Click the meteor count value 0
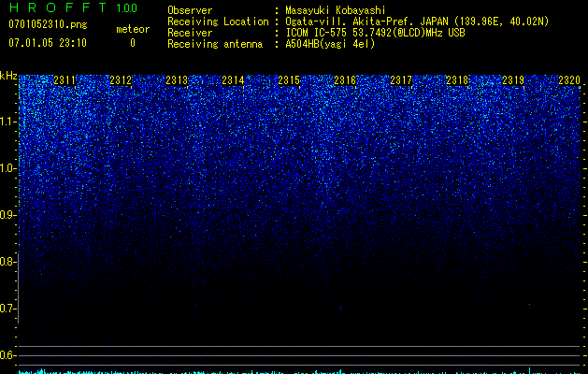This screenshot has width=588, height=374. [133, 43]
